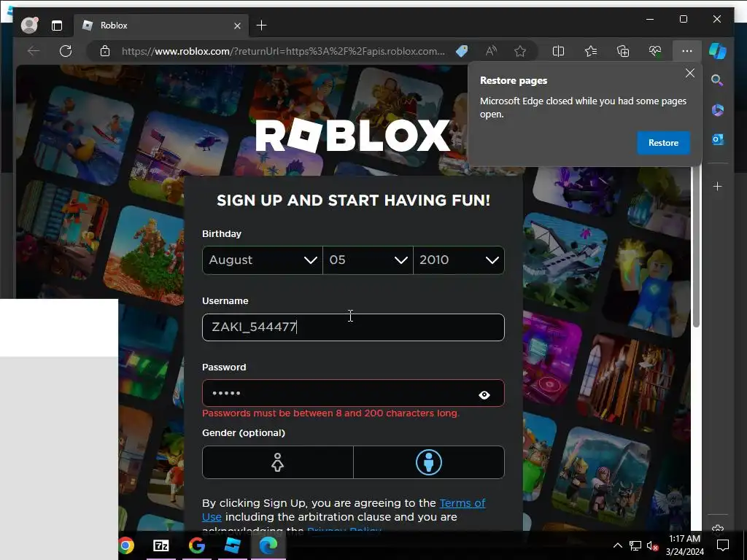Image resolution: width=747 pixels, height=560 pixels.
Task: Add this page to favorites star
Action: (x=520, y=51)
